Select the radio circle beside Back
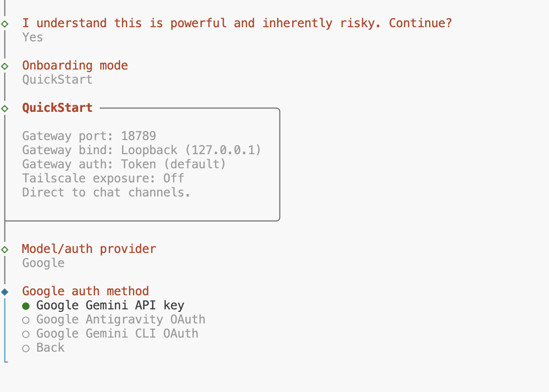549x392 pixels. (x=26, y=348)
